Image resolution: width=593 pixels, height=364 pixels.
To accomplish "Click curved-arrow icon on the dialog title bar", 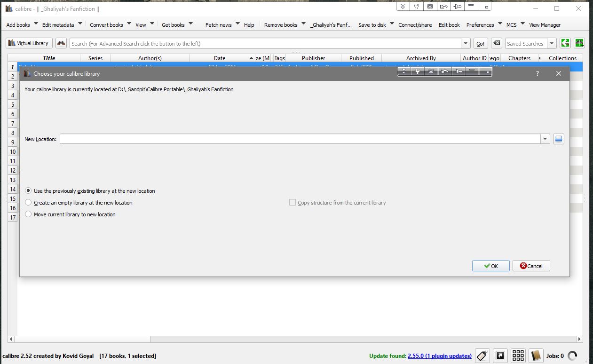I will [444, 71].
